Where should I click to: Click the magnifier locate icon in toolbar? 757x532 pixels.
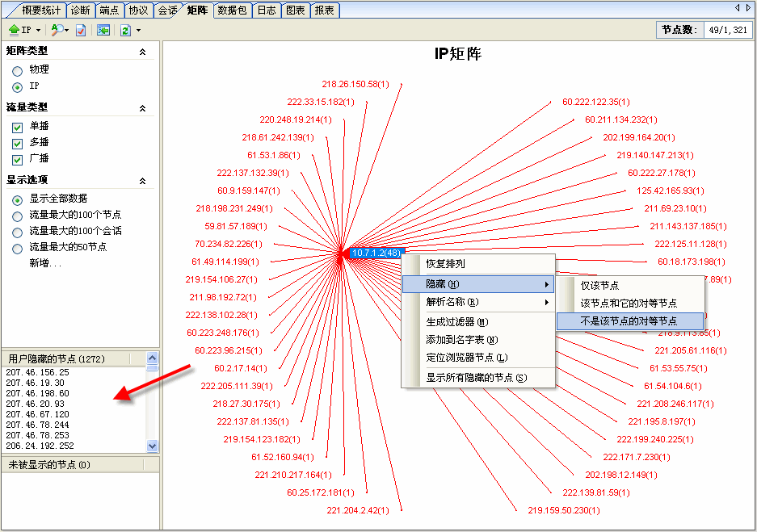[x=57, y=30]
